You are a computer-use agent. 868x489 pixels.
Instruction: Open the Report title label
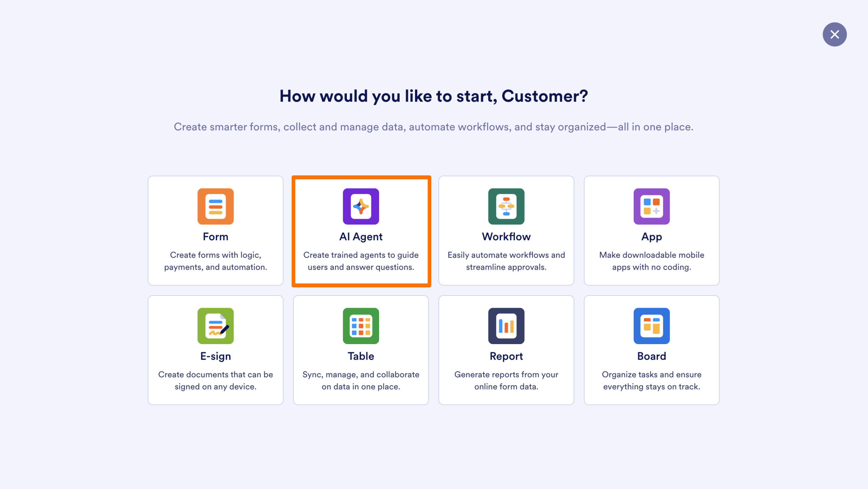click(506, 356)
